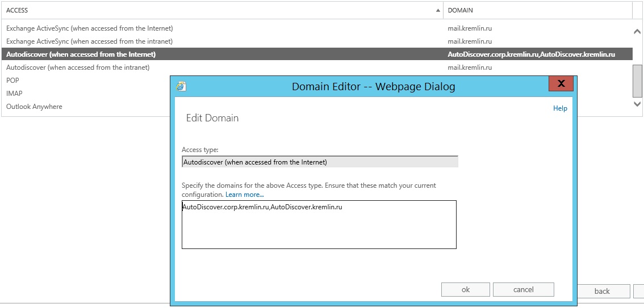Select Autodiscover from the intranet row
The image size is (644, 308).
click(317, 67)
